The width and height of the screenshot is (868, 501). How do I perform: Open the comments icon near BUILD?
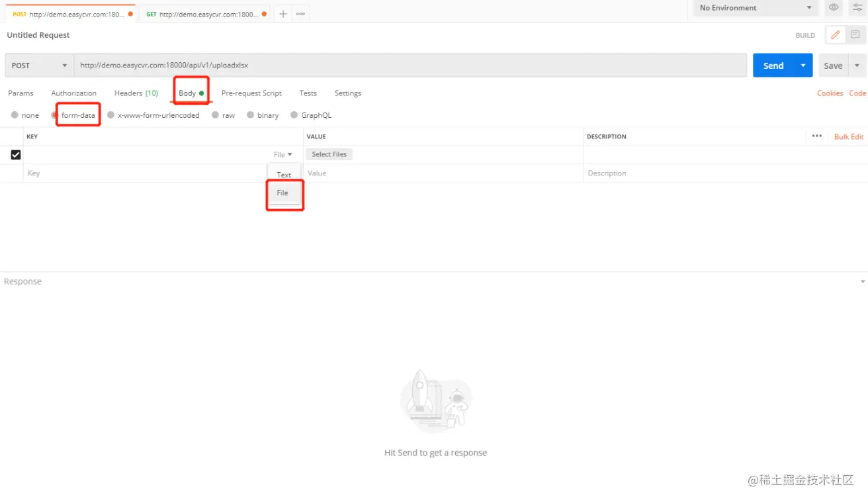coord(855,35)
